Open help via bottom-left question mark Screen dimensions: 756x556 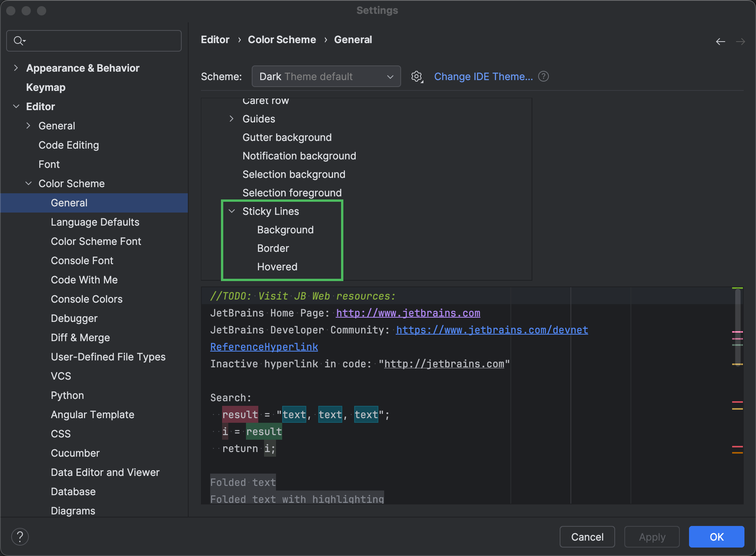click(x=20, y=536)
